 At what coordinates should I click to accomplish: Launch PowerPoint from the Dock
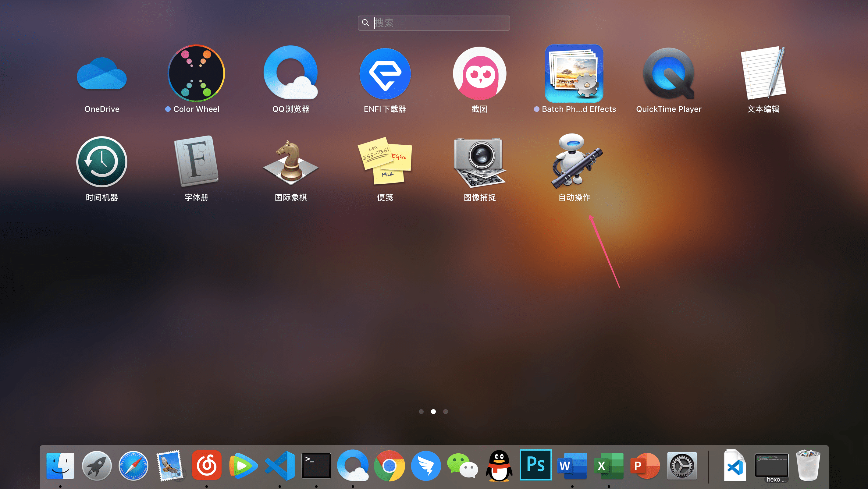pyautogui.click(x=645, y=466)
